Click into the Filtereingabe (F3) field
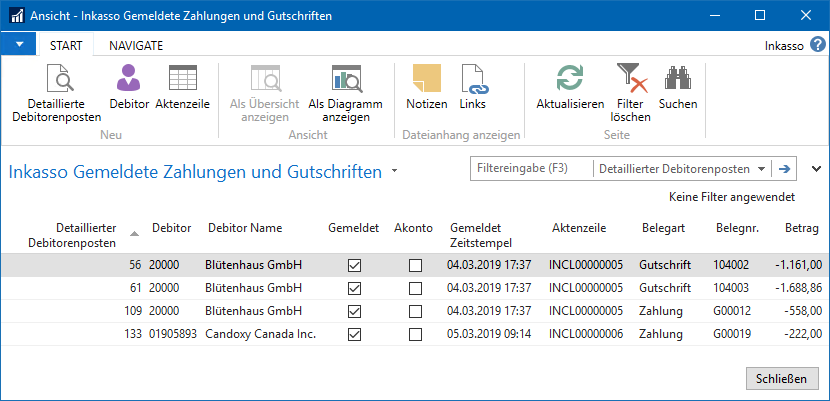Viewport: 830px width, 401px height. 532,169
